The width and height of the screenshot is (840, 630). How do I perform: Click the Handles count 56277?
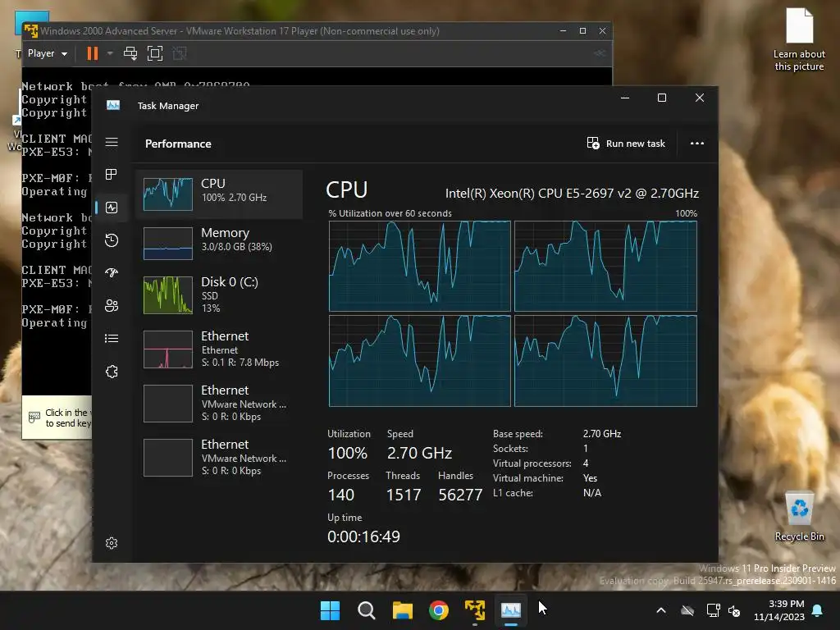(x=460, y=495)
